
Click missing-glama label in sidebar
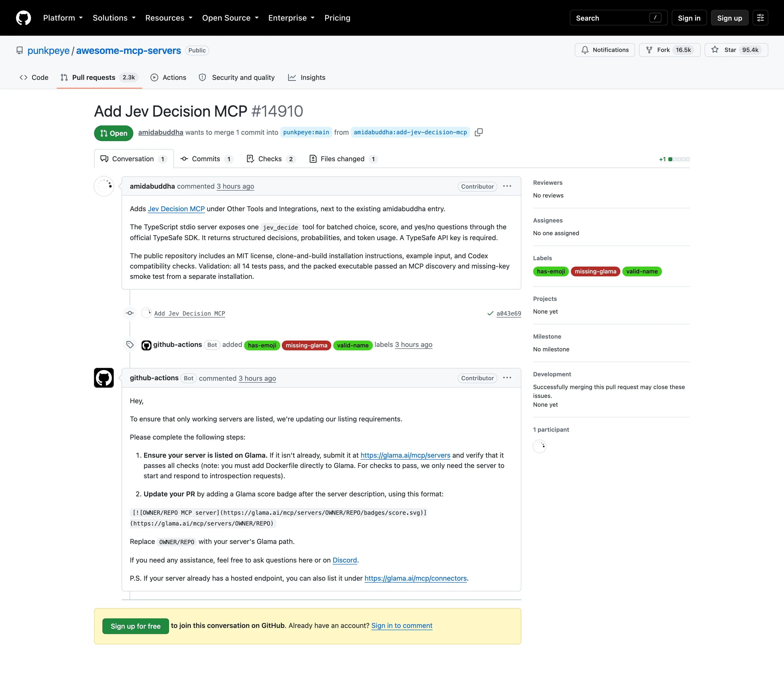coord(596,271)
